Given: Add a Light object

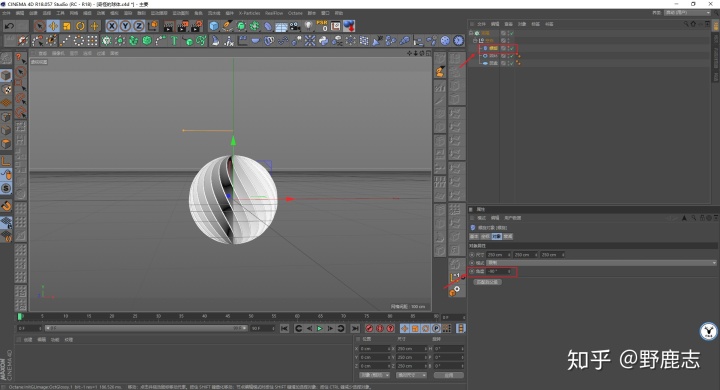Looking at the screenshot, I should [309, 26].
